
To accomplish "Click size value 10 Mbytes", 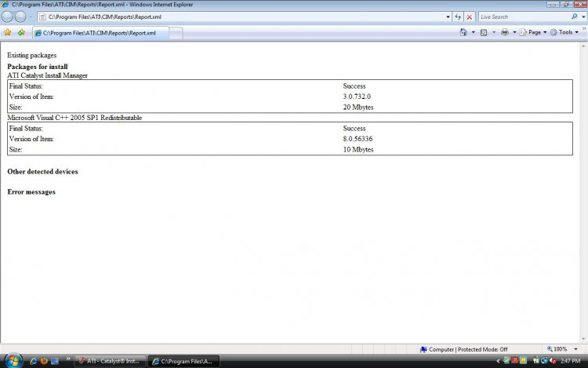I will (358, 149).
